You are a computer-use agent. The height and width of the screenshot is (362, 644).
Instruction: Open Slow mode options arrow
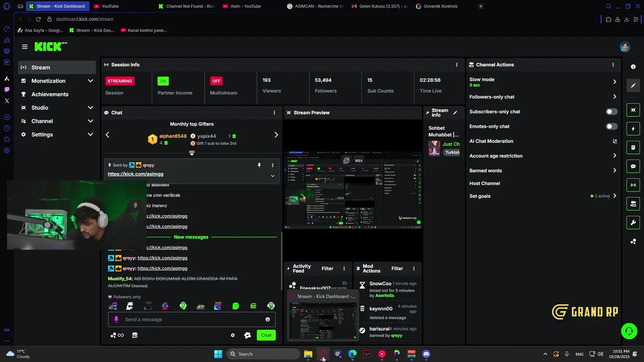coord(615,82)
